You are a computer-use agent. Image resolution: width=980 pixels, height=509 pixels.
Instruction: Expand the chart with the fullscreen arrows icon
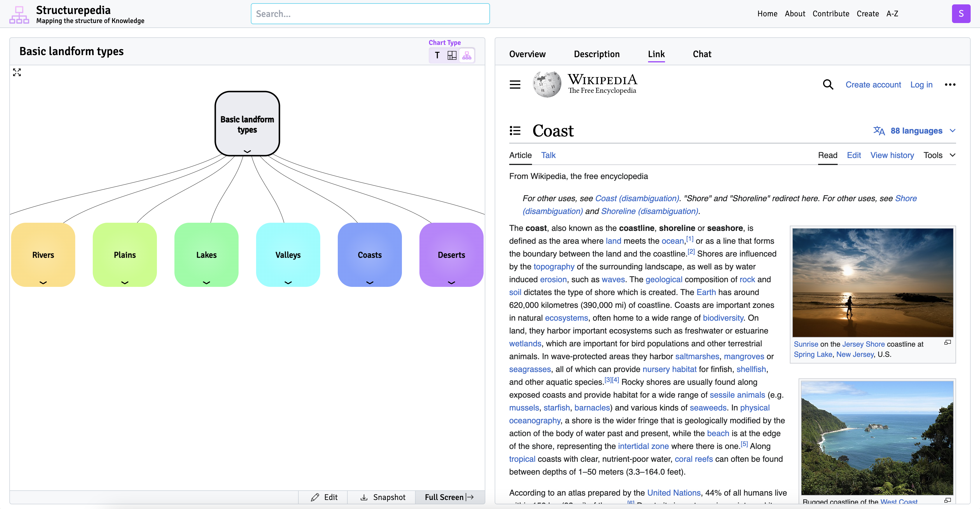[x=17, y=72]
